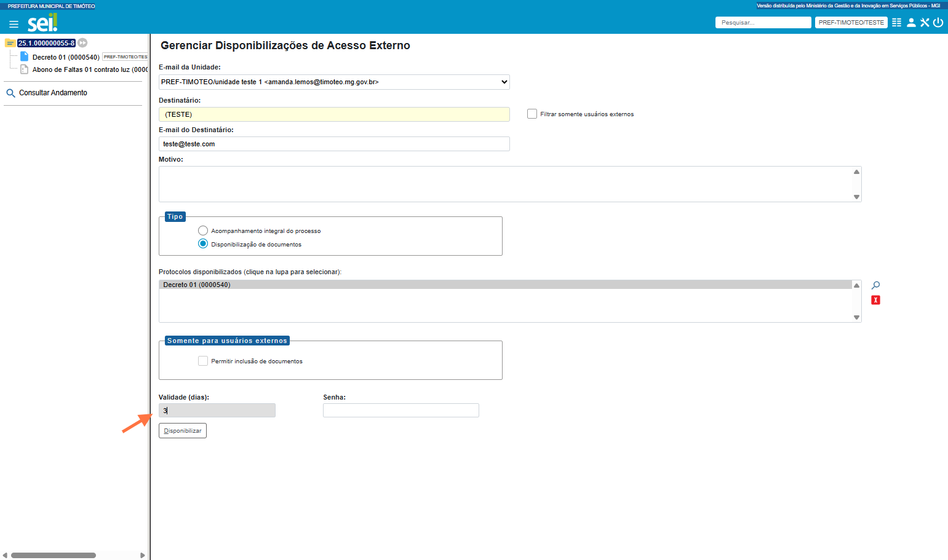The width and height of the screenshot is (948, 560).
Task: Click Motivo box scroll-up arrow
Action: [856, 172]
